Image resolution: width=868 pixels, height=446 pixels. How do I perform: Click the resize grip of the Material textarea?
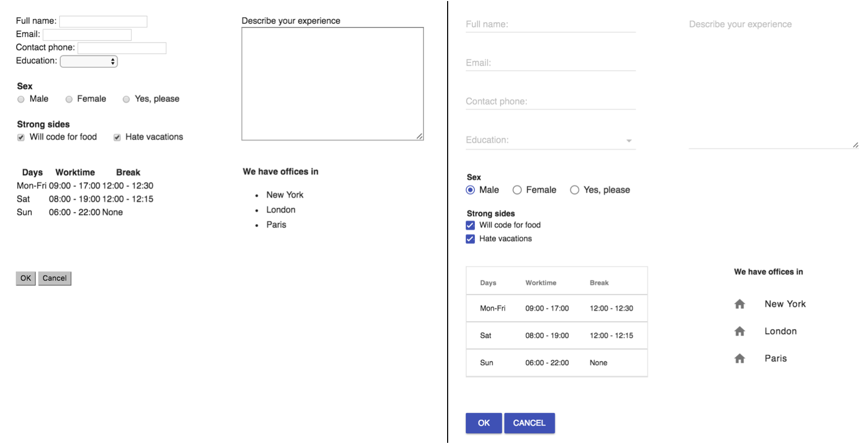[x=855, y=145]
